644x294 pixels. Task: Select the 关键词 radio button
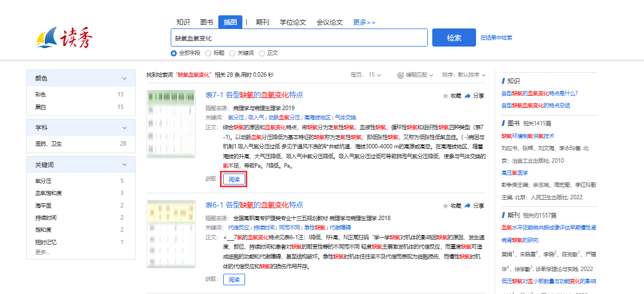pyautogui.click(x=233, y=53)
